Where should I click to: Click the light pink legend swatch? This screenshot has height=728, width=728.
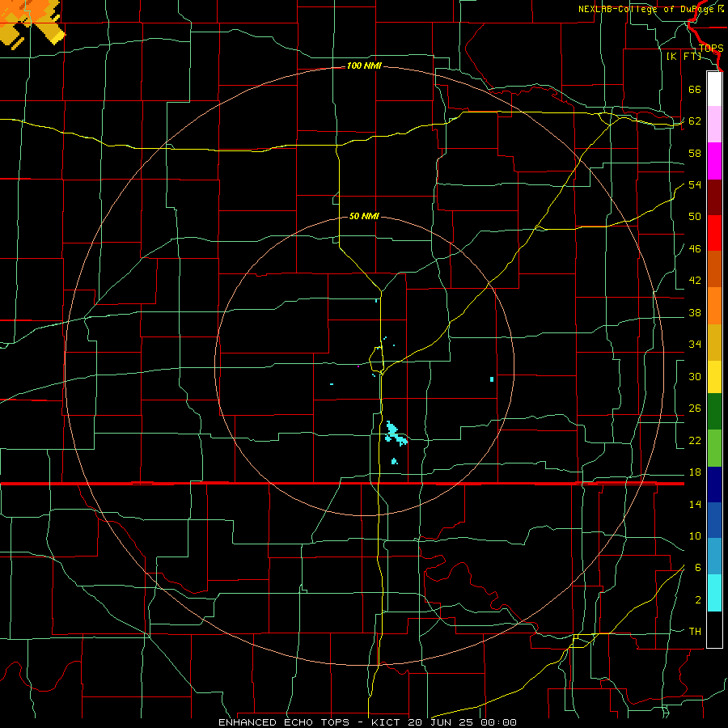point(714,125)
